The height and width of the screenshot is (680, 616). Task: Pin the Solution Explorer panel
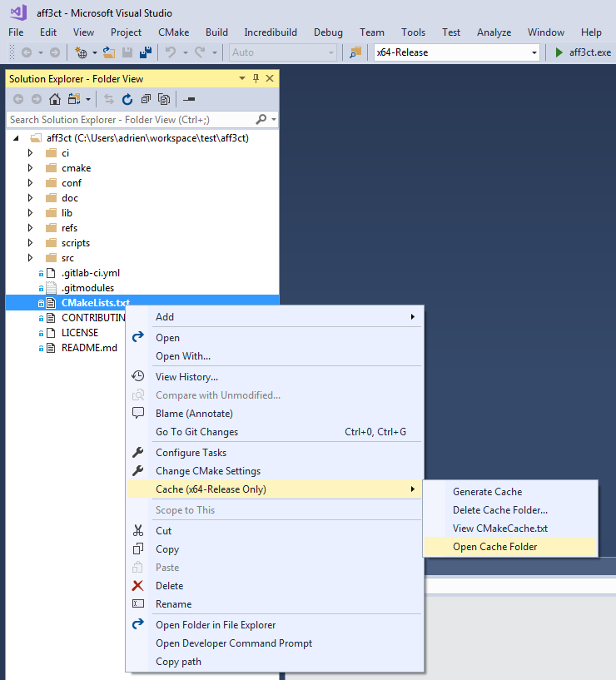tap(256, 78)
